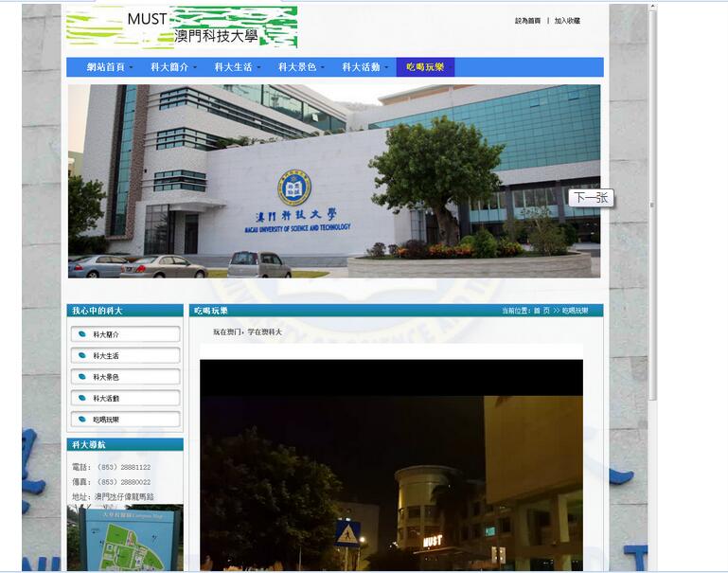Click the MUST 澳門科技大學 logo

[x=182, y=28]
